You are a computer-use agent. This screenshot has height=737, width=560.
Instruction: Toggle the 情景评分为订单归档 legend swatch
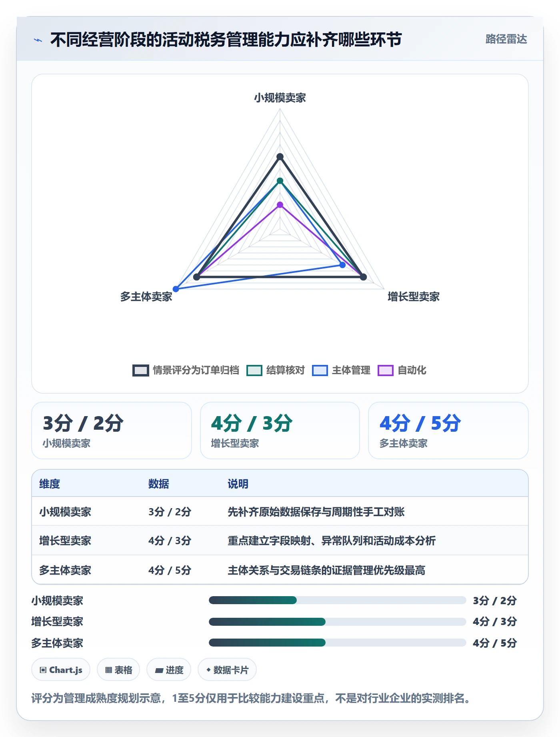141,371
